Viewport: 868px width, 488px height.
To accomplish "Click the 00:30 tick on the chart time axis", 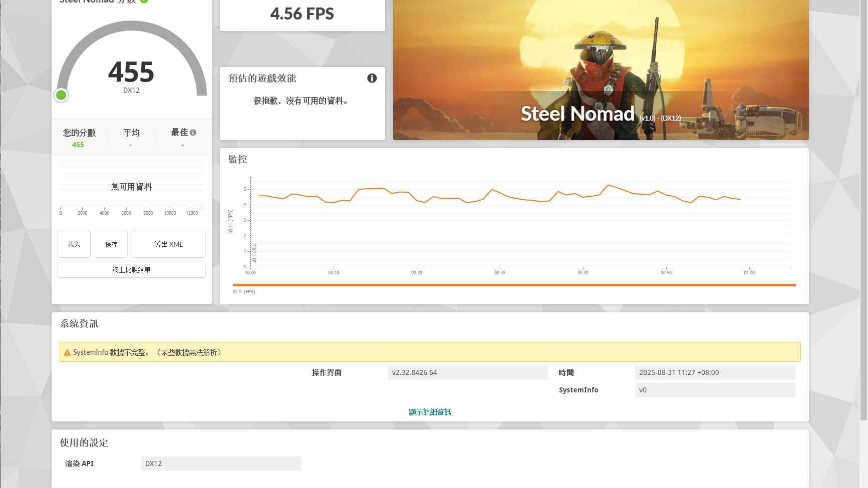I will pyautogui.click(x=500, y=273).
